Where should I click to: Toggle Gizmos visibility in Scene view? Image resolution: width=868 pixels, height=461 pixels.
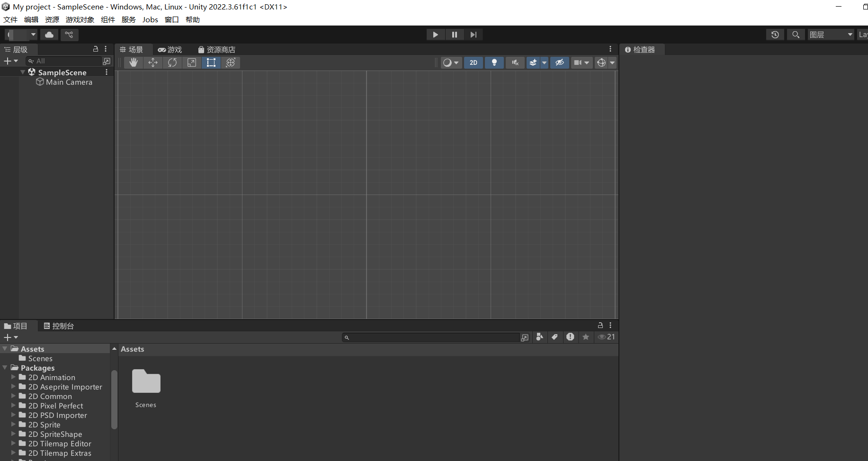pyautogui.click(x=601, y=62)
